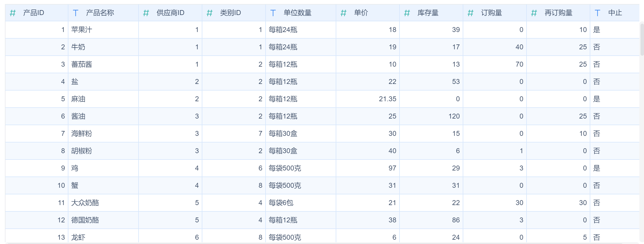This screenshot has width=644, height=244.
Task: Click the number type icon beside 供应商ID
Action: coord(146,13)
